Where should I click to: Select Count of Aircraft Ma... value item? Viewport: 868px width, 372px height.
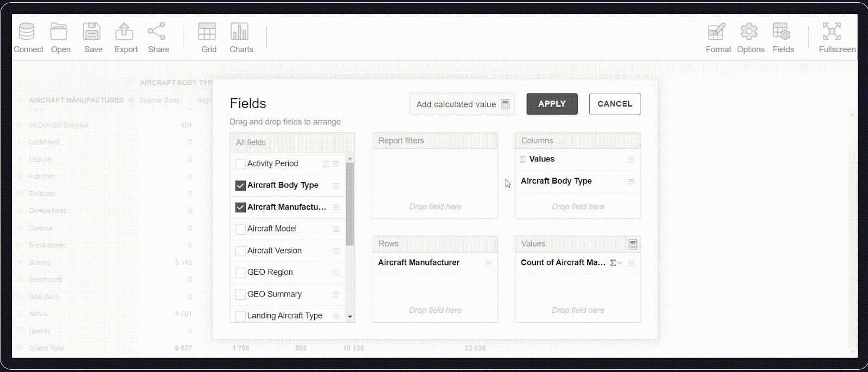[x=577, y=263]
